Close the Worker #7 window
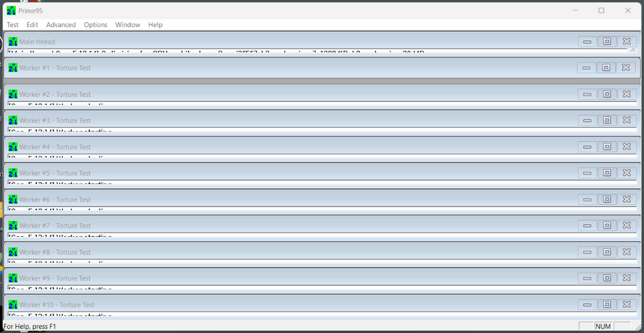The height and width of the screenshot is (333, 644). pyautogui.click(x=627, y=225)
